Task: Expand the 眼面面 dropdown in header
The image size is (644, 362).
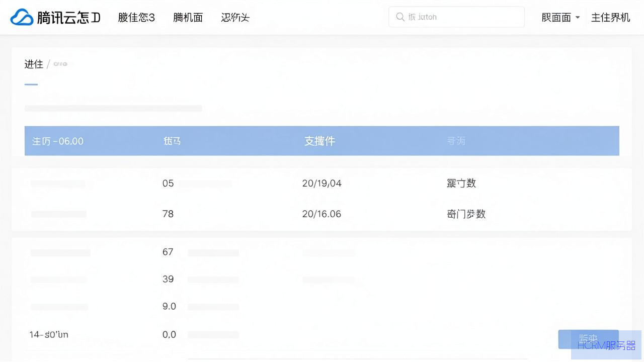Action: click(560, 18)
